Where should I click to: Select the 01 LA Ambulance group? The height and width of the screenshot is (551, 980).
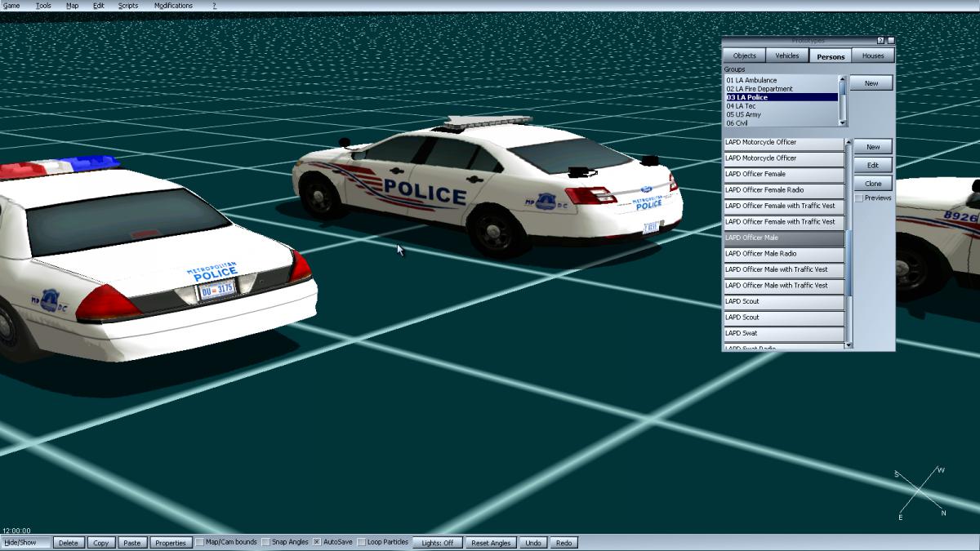[782, 80]
